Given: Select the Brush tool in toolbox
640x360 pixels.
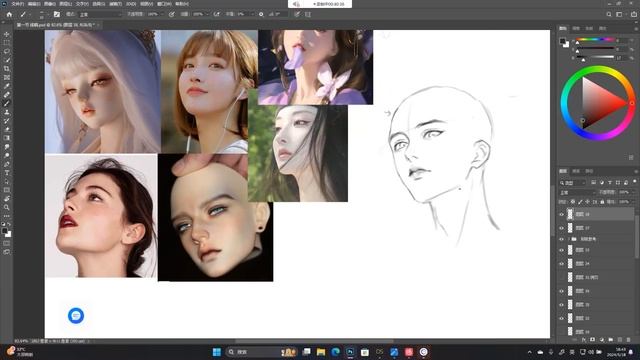Looking at the screenshot, I should (7, 103).
